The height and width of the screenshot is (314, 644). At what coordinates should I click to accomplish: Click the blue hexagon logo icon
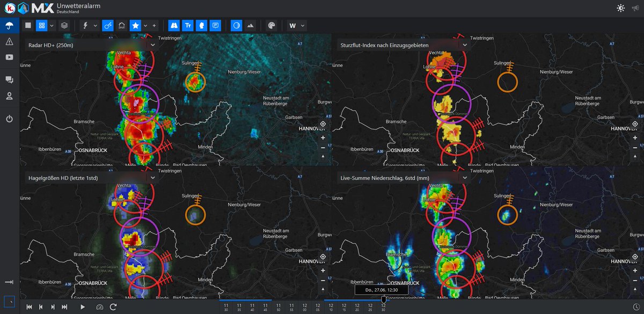(22, 8)
